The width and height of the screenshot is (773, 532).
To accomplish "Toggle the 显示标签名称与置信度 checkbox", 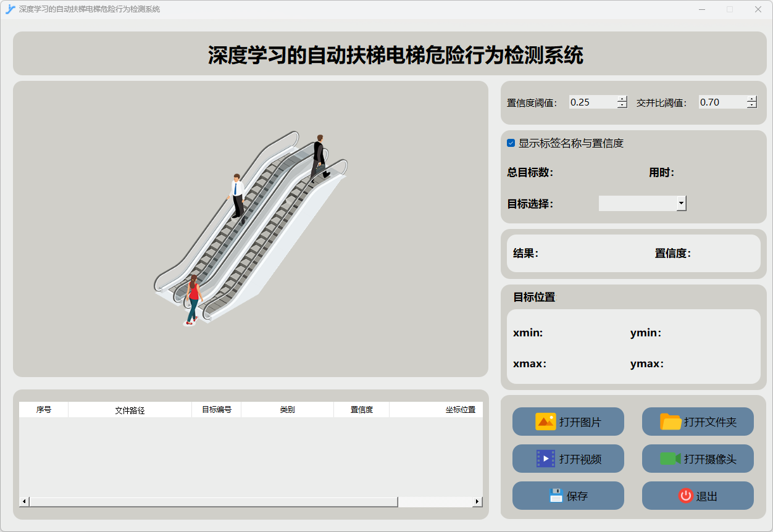I will [x=511, y=143].
